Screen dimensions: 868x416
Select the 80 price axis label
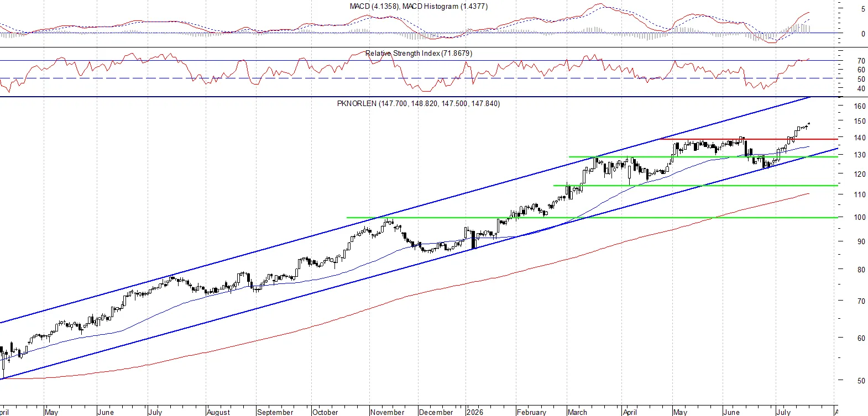pos(861,270)
